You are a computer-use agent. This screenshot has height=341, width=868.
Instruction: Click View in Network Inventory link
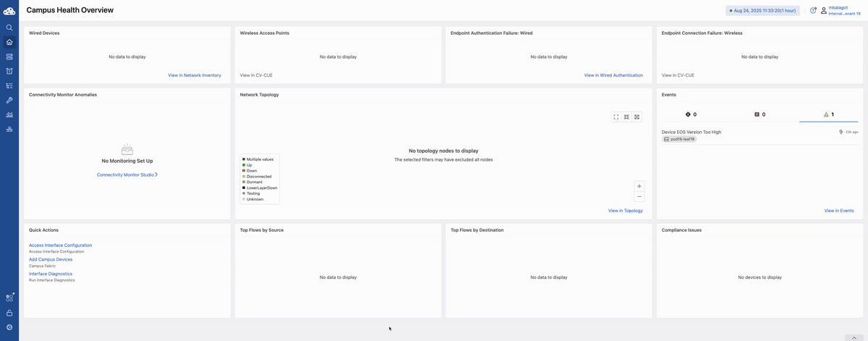(x=195, y=75)
